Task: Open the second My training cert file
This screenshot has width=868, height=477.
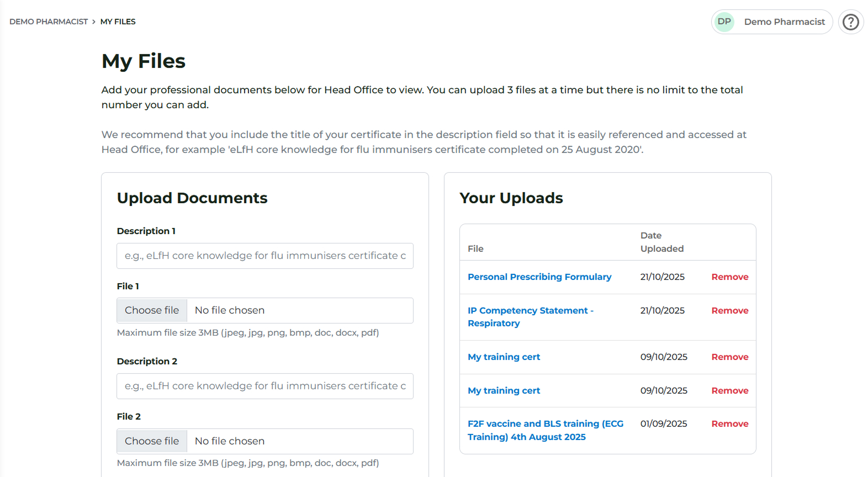Action: click(x=504, y=390)
